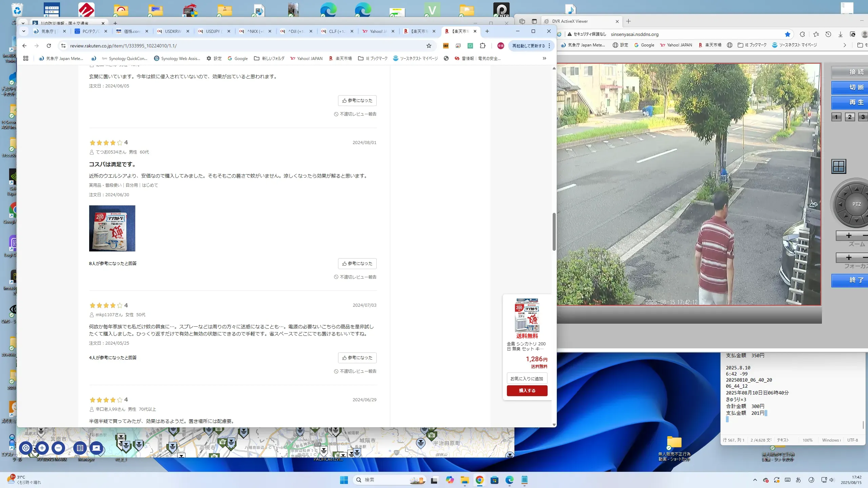The height and width of the screenshot is (488, 868).
Task: Click the map zoom-in plus icon
Action: tap(42, 448)
